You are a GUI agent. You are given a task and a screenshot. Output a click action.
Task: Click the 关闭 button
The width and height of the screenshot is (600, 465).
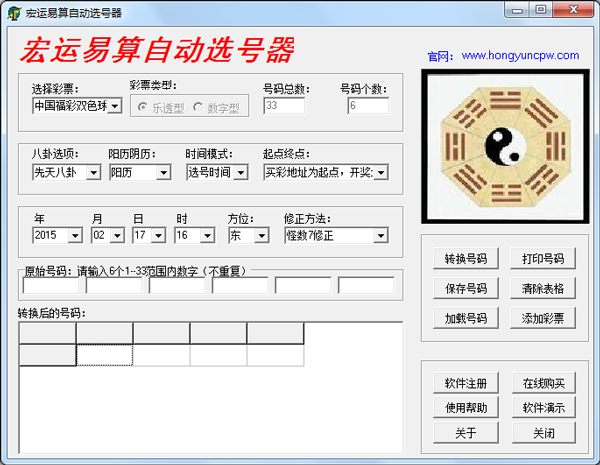(x=544, y=433)
